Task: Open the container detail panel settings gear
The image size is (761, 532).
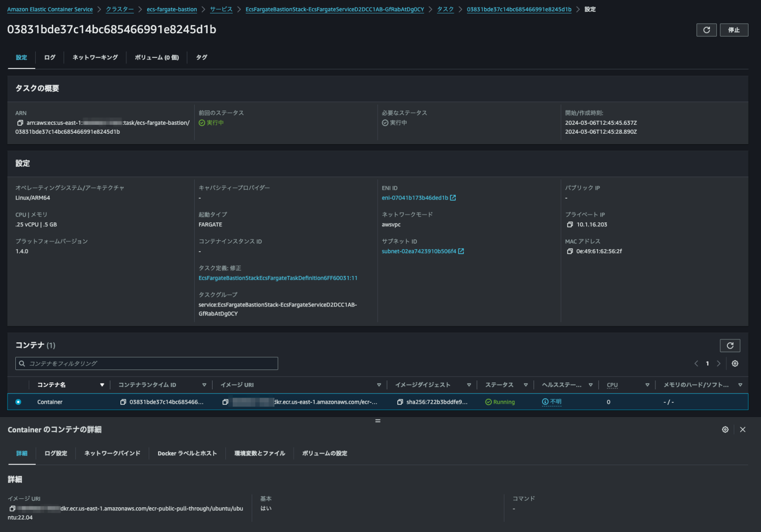Action: click(725, 429)
